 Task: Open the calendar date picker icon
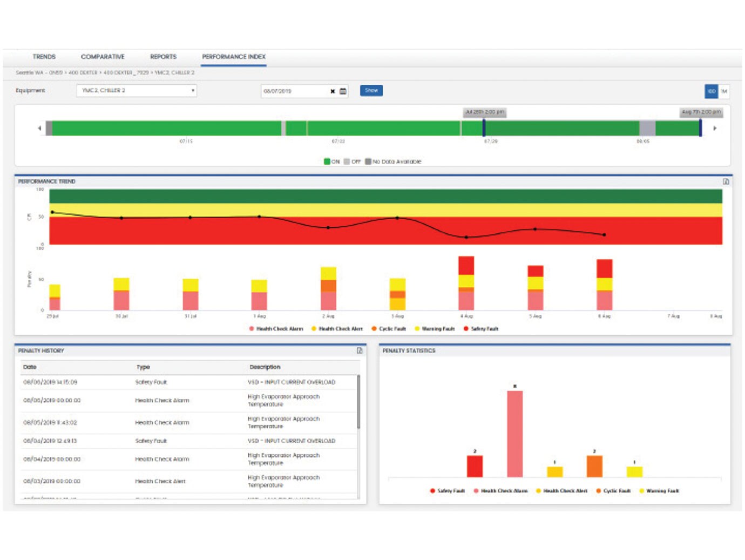[343, 91]
